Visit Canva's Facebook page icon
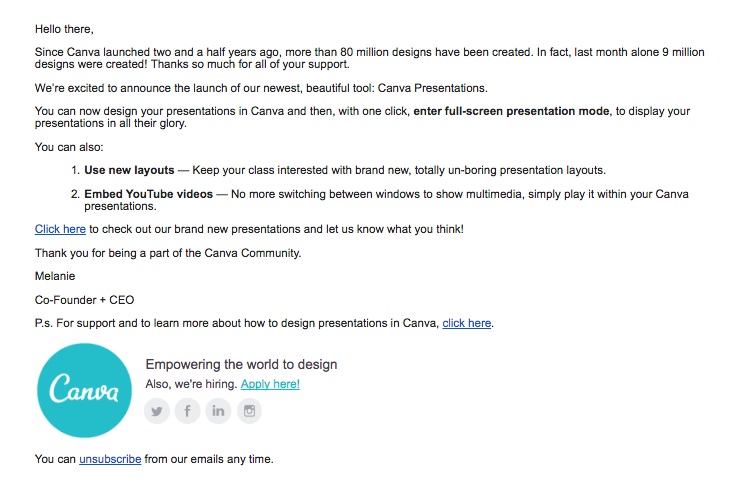The height and width of the screenshot is (482, 729). [x=187, y=411]
